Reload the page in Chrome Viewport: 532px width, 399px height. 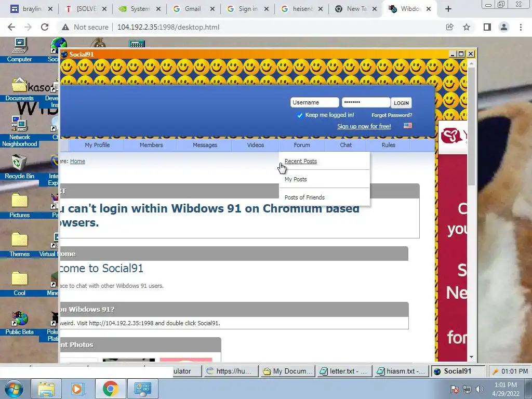(45, 27)
